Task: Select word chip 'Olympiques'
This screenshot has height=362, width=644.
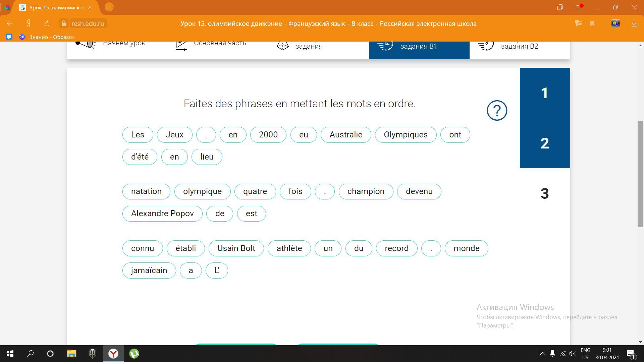Action: (x=406, y=135)
